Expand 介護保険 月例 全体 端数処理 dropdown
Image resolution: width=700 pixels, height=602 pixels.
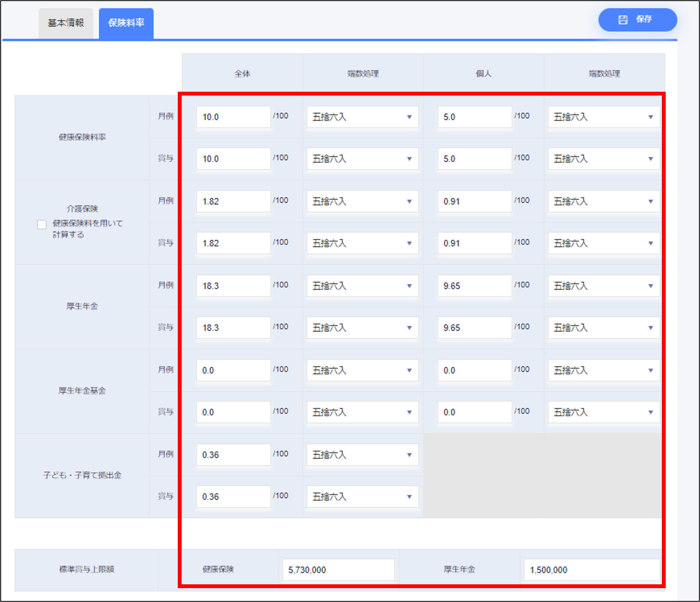tap(362, 201)
